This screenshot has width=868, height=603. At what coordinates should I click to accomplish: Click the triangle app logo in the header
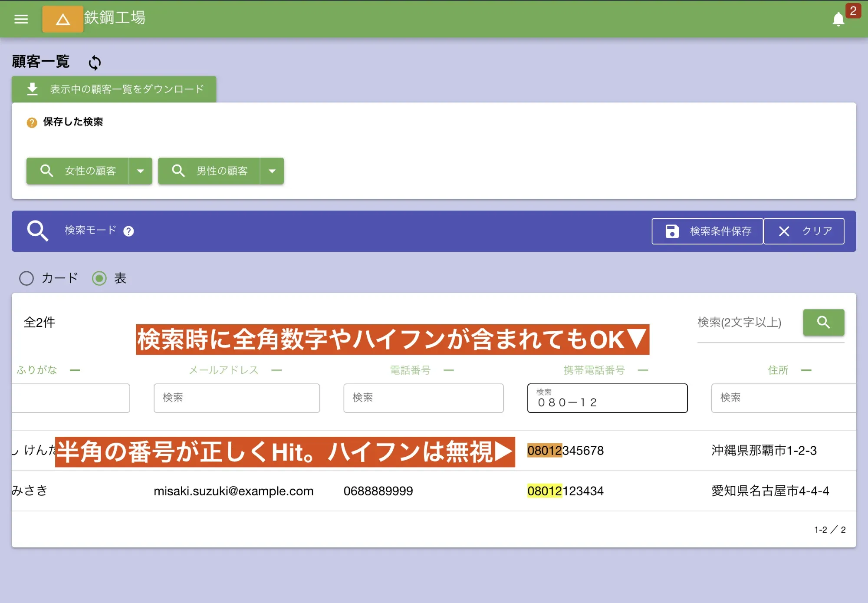[x=62, y=19]
